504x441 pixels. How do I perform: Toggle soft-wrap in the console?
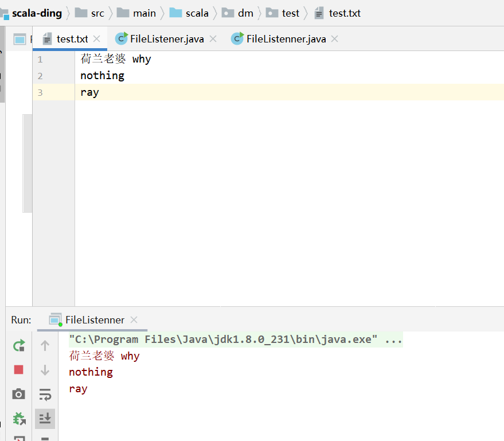45,395
